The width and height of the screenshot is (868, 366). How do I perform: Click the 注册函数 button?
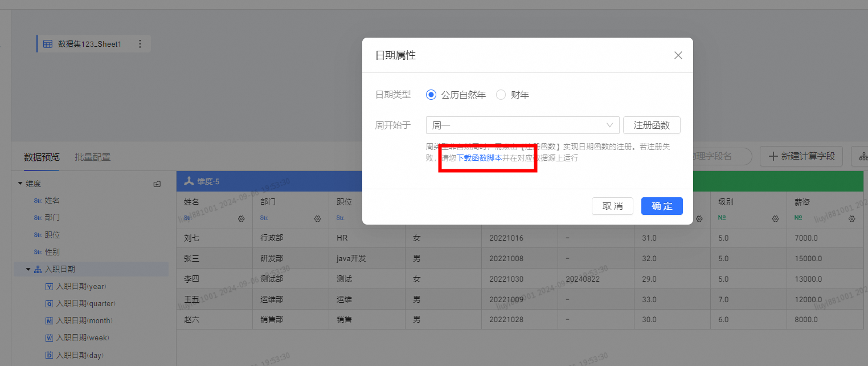(652, 125)
